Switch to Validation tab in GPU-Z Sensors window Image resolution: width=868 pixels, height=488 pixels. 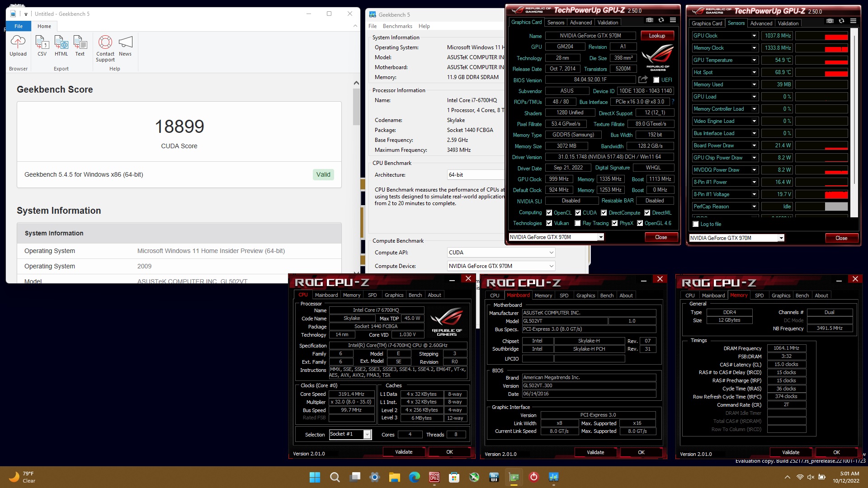pos(788,23)
